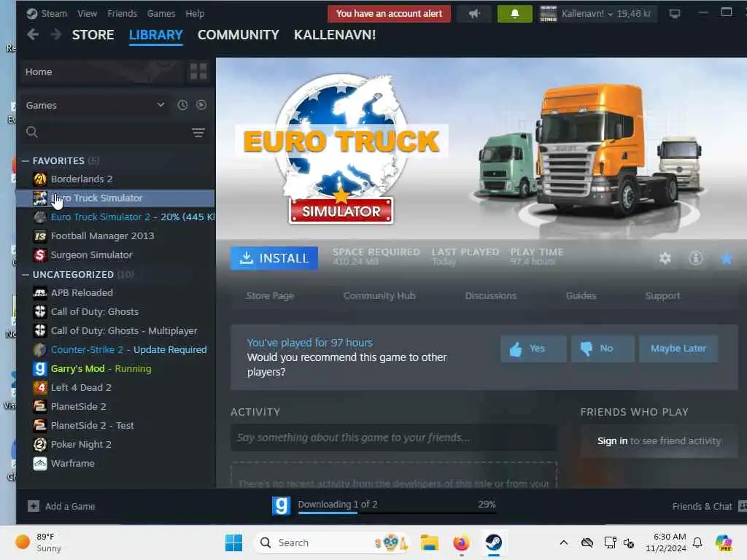Click the Windows taskbar Search box
This screenshot has width=747, height=560.
333,542
